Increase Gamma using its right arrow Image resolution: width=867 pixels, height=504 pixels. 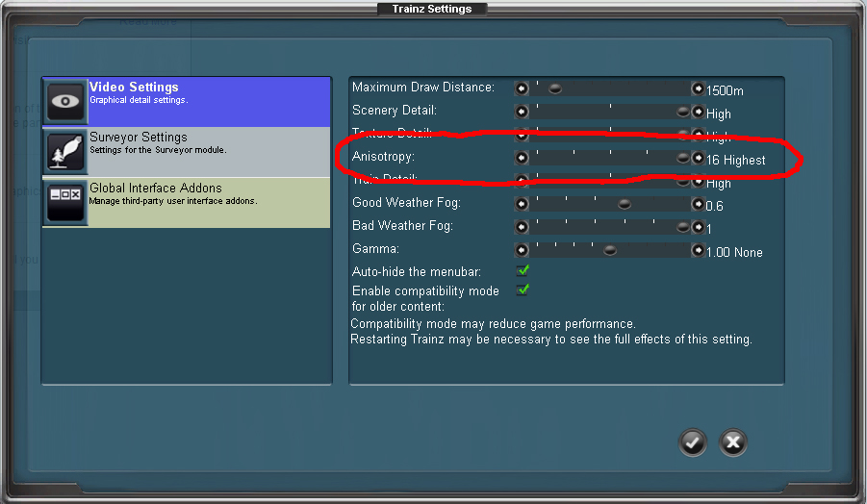point(698,250)
